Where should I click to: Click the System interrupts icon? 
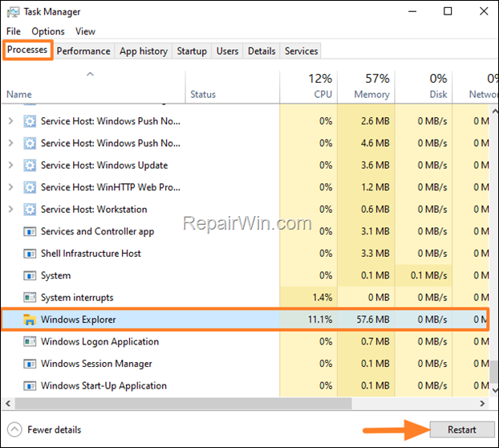(30, 297)
